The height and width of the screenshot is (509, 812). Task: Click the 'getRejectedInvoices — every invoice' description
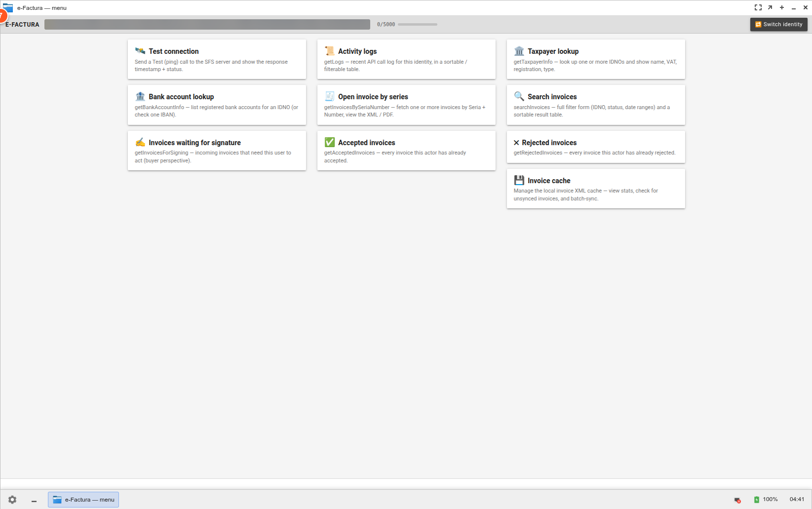pos(594,153)
